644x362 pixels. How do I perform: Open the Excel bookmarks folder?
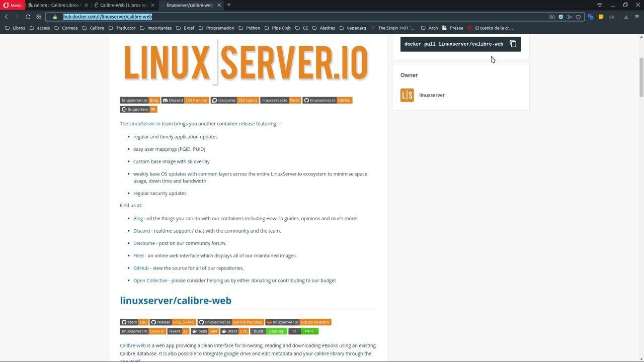click(185, 28)
